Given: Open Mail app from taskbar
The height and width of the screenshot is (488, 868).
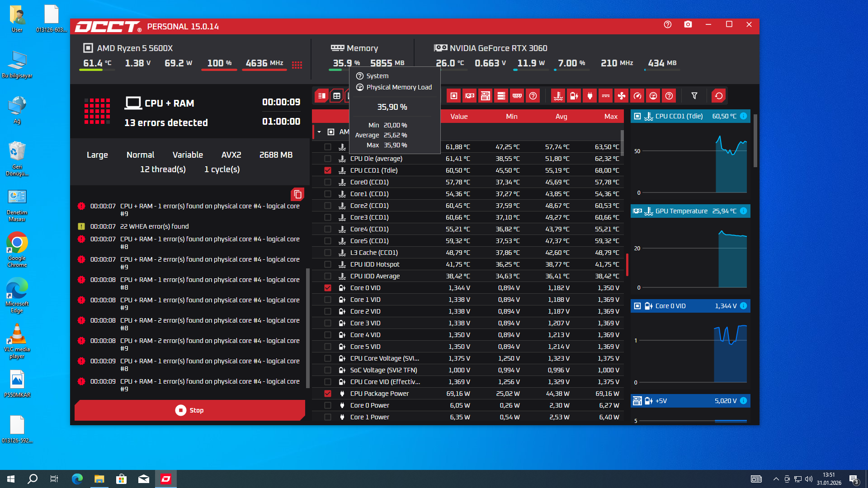Looking at the screenshot, I should pyautogui.click(x=144, y=479).
